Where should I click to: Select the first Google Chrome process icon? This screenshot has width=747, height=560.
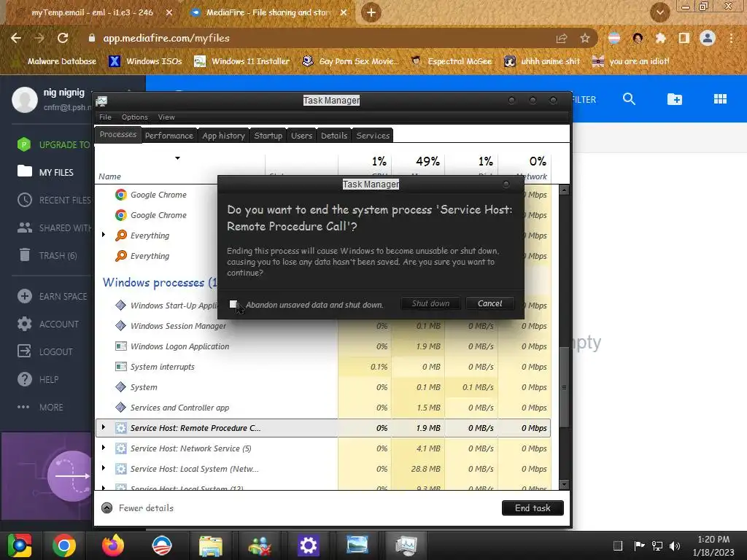[x=121, y=195]
